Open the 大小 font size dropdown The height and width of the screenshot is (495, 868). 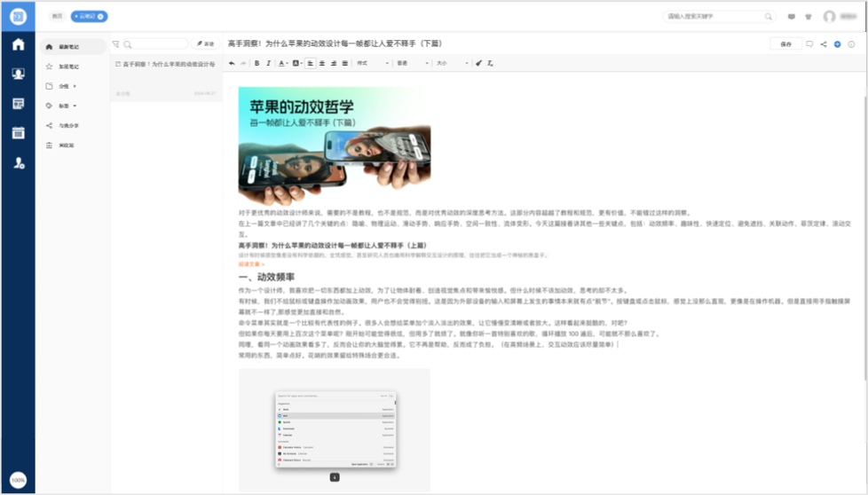coord(451,63)
